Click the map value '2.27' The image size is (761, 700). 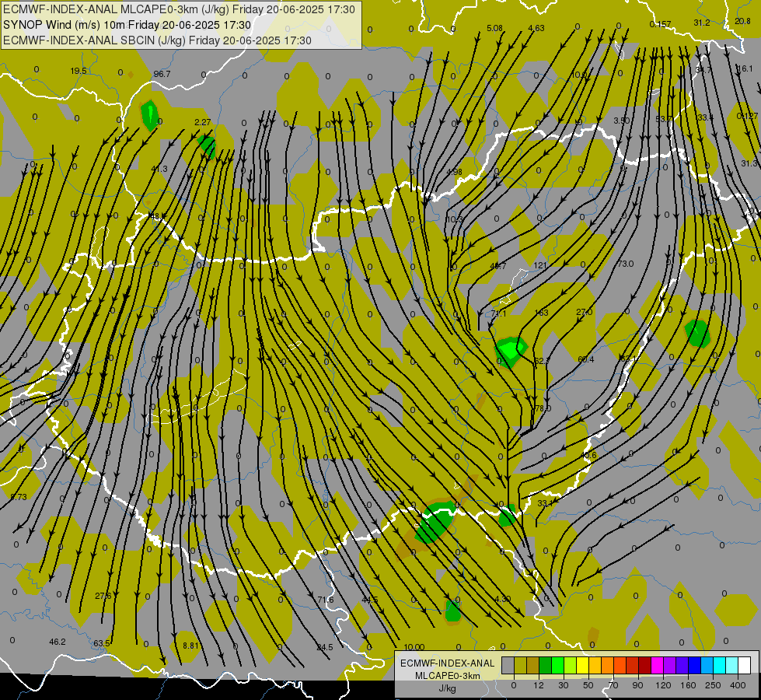[202, 122]
